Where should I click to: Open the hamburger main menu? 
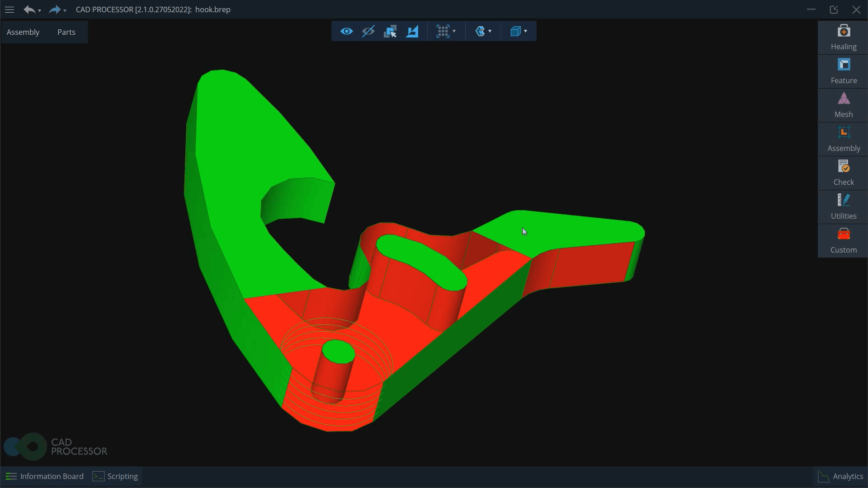click(9, 9)
